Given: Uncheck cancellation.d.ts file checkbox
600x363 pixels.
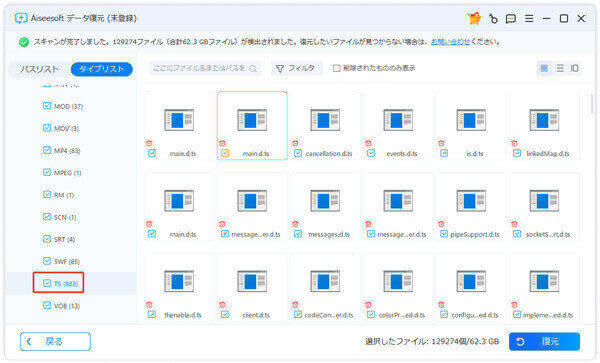Looking at the screenshot, I should point(298,153).
